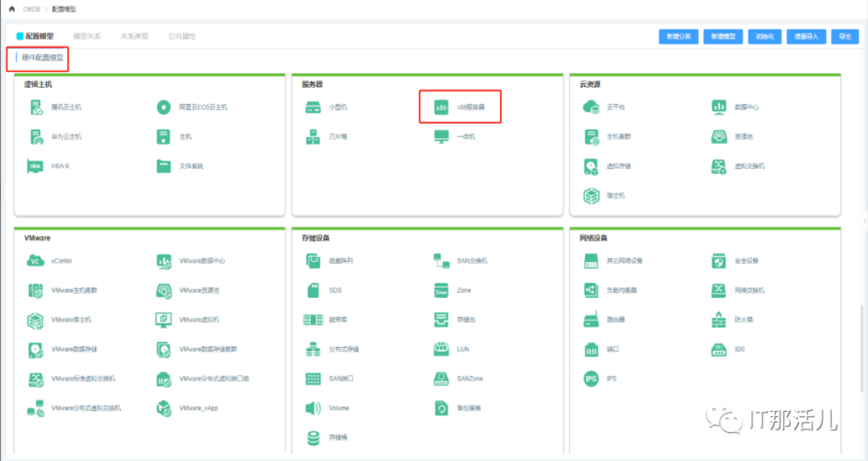Select the 数据中心 model icon under 云资源
Viewport: 868px width, 461px height.
coord(719,107)
